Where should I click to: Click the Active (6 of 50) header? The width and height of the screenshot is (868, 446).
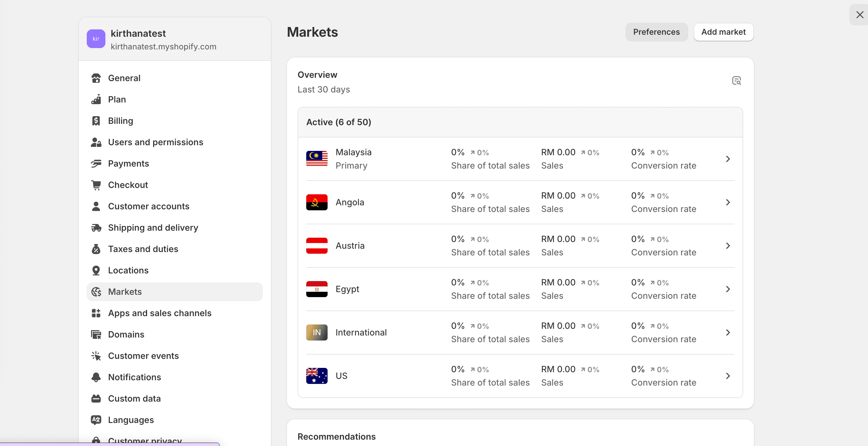click(x=339, y=122)
